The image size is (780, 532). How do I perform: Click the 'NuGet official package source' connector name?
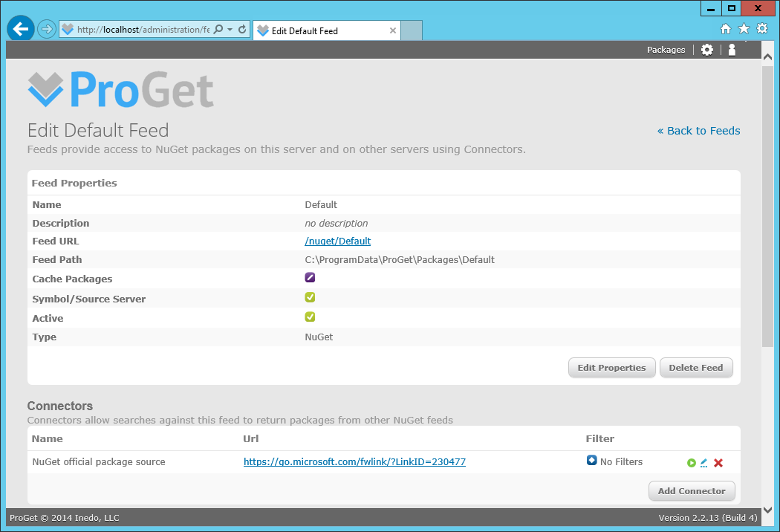pyautogui.click(x=99, y=462)
